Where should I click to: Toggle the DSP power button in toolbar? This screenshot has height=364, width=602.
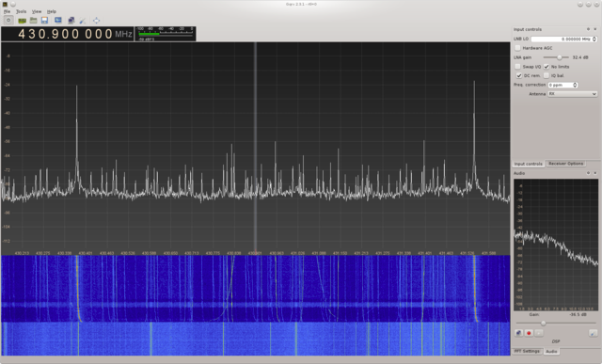(8, 21)
